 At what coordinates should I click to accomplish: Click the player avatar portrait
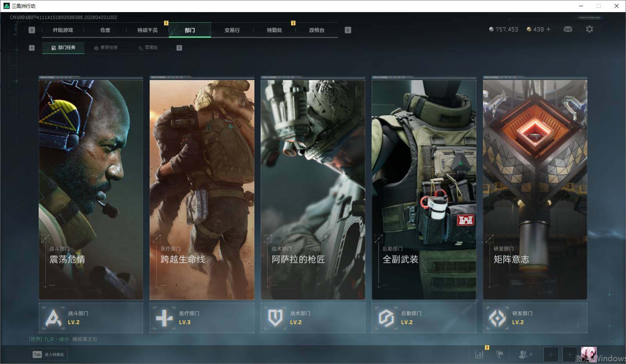588,355
